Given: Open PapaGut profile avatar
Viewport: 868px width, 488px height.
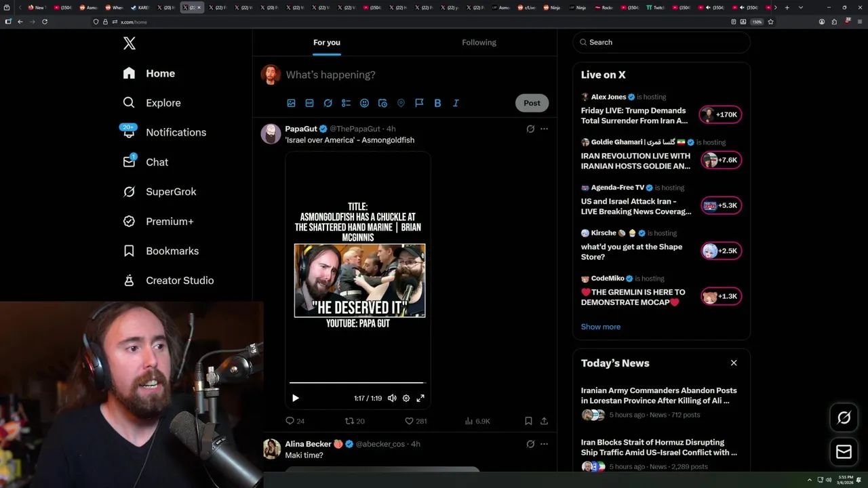Looking at the screenshot, I should pyautogui.click(x=271, y=134).
